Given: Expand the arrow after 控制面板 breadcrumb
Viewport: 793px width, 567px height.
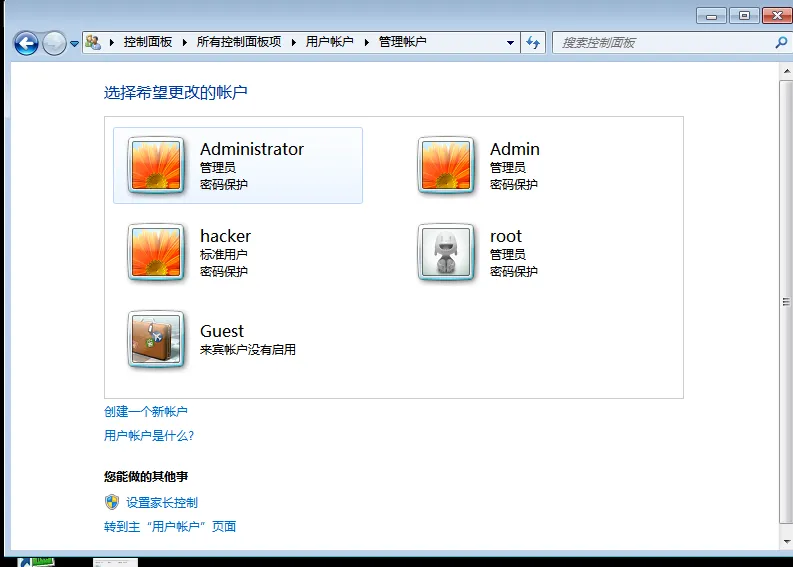Looking at the screenshot, I should click(x=185, y=42).
